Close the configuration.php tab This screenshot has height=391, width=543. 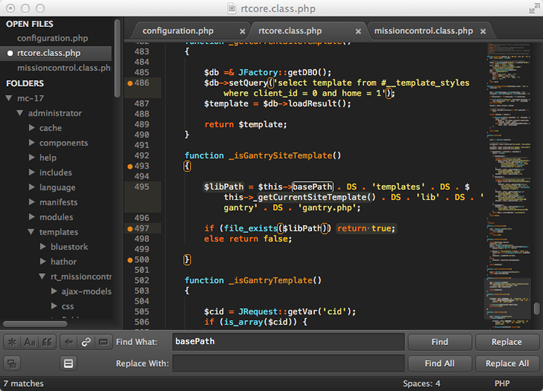[242, 32]
